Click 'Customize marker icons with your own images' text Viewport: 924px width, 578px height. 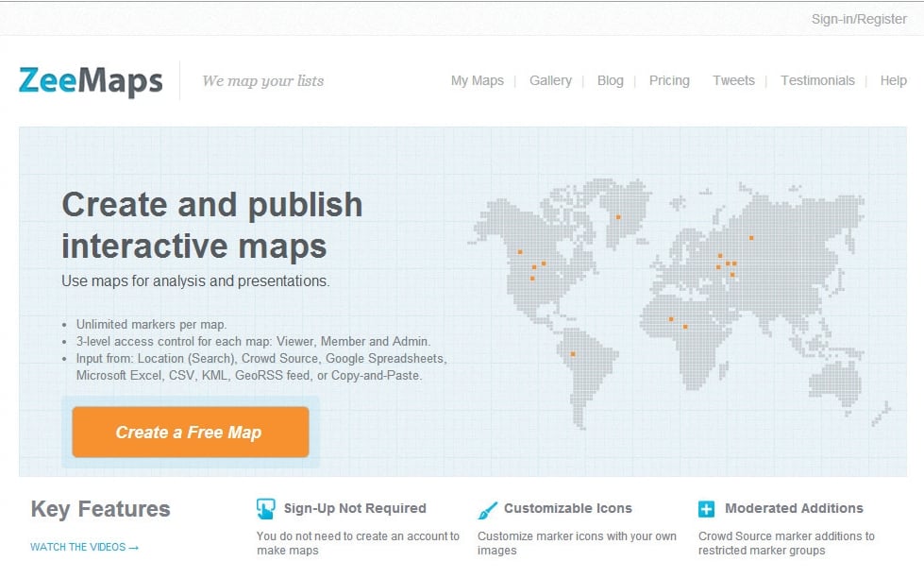(x=577, y=543)
